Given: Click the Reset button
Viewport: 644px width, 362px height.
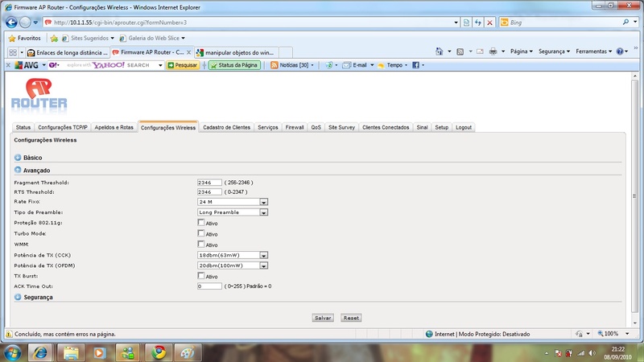Looking at the screenshot, I should click(351, 318).
